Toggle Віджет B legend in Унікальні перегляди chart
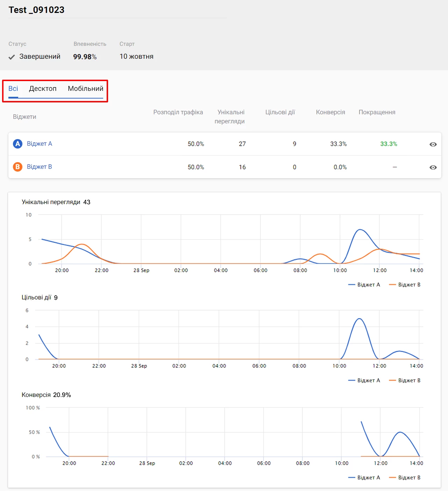Screen dimensions: 448x491 pyautogui.click(x=405, y=285)
